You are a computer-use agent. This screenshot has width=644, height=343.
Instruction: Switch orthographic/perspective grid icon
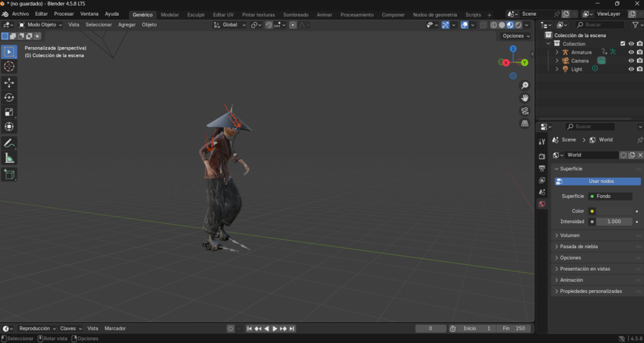(x=525, y=124)
